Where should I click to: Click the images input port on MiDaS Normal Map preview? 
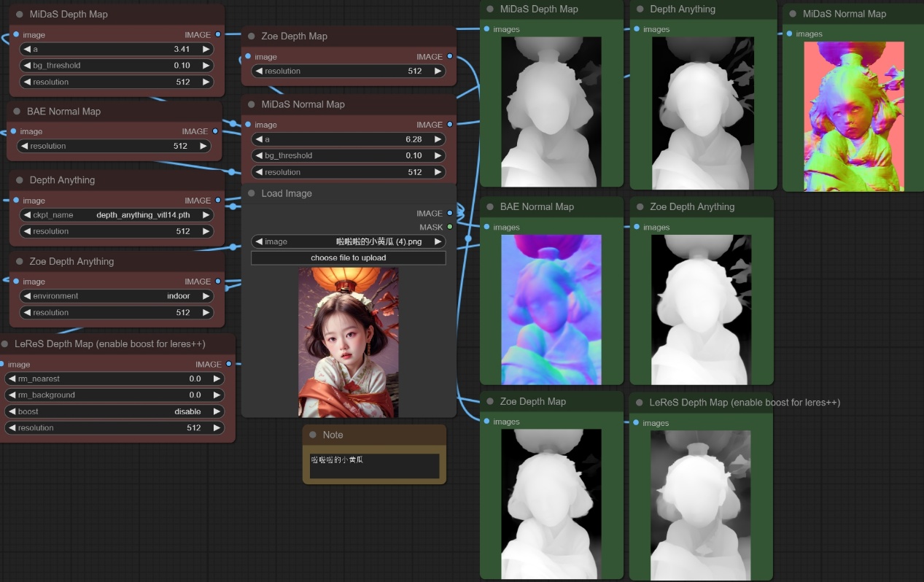790,34
